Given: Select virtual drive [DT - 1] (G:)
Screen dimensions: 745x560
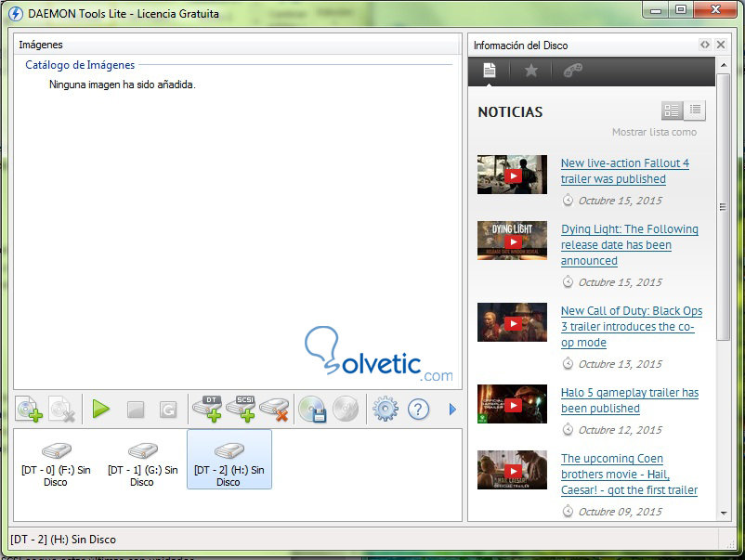Looking at the screenshot, I should [x=142, y=460].
